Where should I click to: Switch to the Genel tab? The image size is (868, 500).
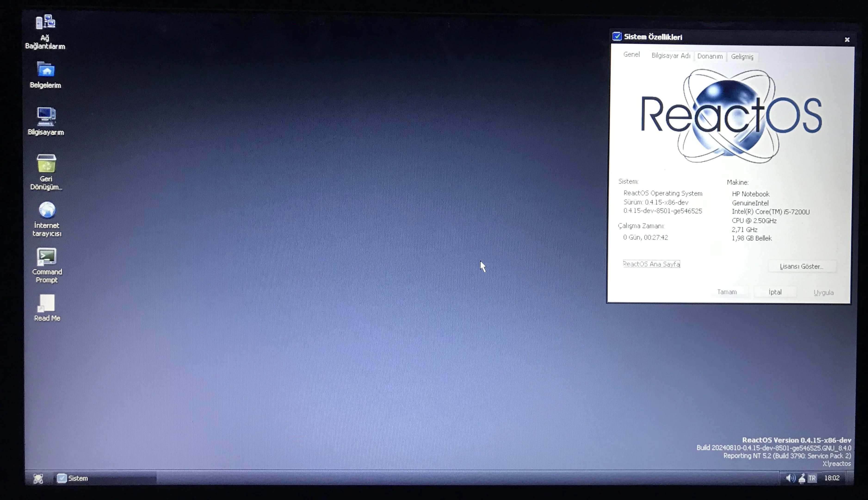pyautogui.click(x=631, y=55)
